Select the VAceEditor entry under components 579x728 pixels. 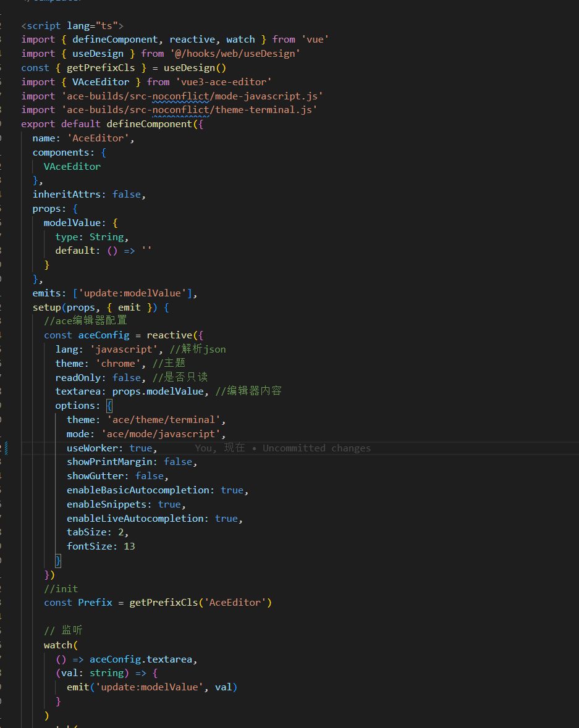coord(72,166)
